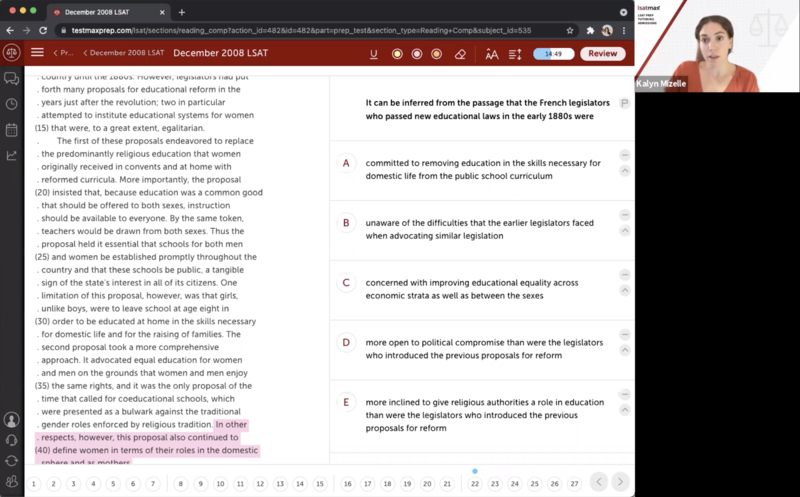Click the Review button
This screenshot has width=800, height=497.
(602, 54)
